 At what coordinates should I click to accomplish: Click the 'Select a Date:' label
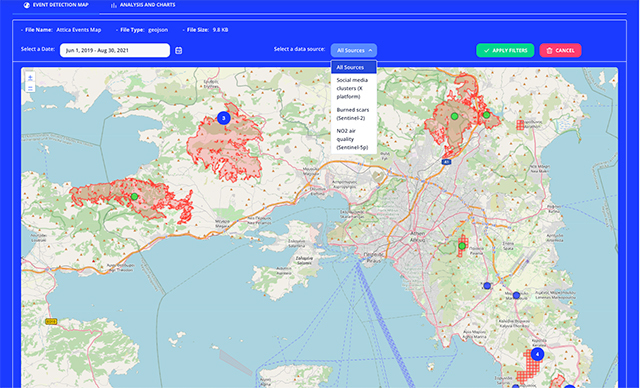[x=38, y=49]
